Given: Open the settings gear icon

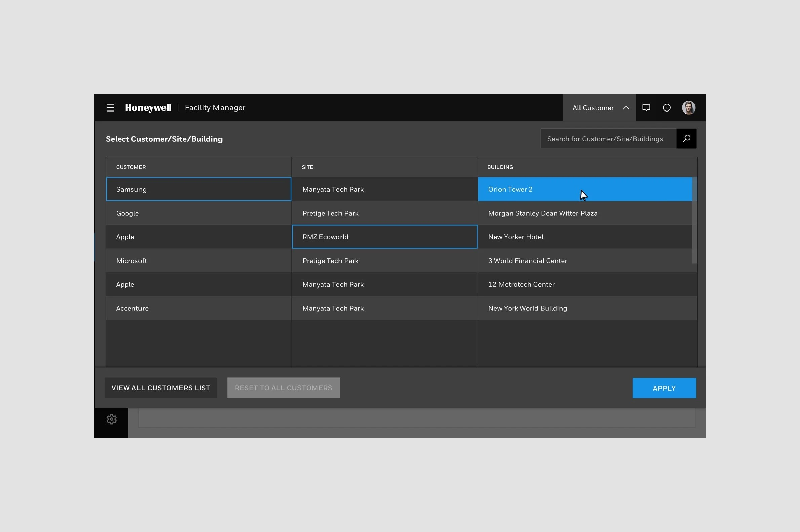Looking at the screenshot, I should tap(111, 419).
